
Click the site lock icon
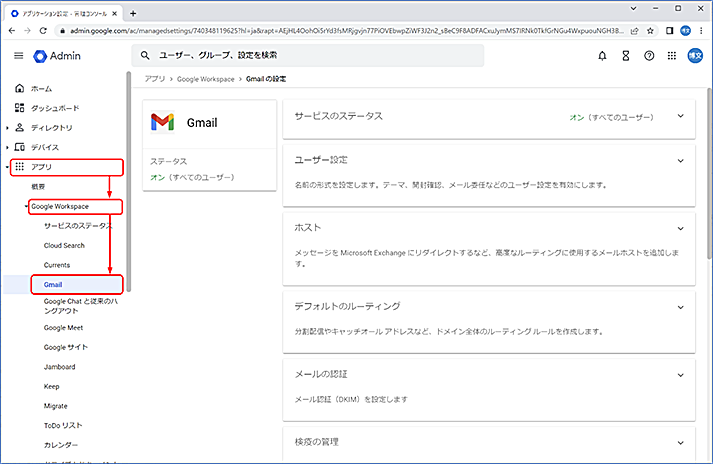pos(62,31)
